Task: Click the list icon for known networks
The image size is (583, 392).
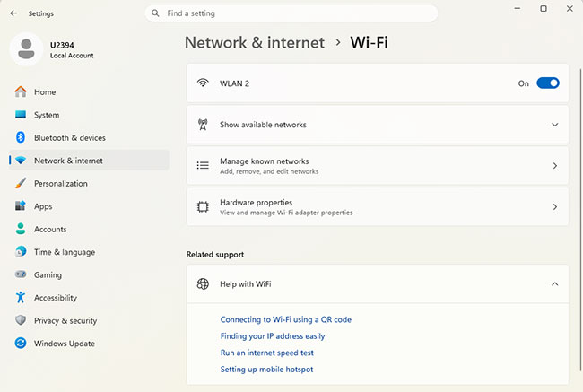Action: pos(203,166)
